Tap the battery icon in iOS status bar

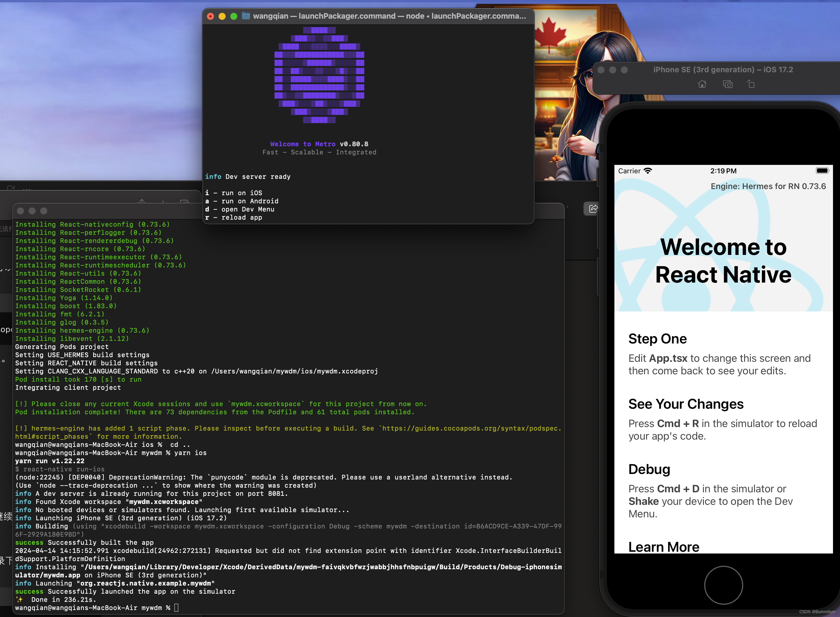[822, 171]
